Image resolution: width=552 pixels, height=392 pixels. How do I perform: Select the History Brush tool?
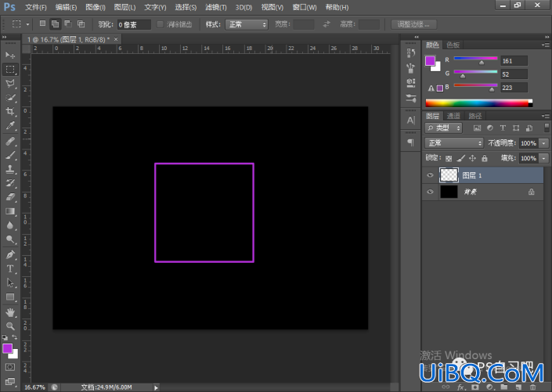pos(10,183)
